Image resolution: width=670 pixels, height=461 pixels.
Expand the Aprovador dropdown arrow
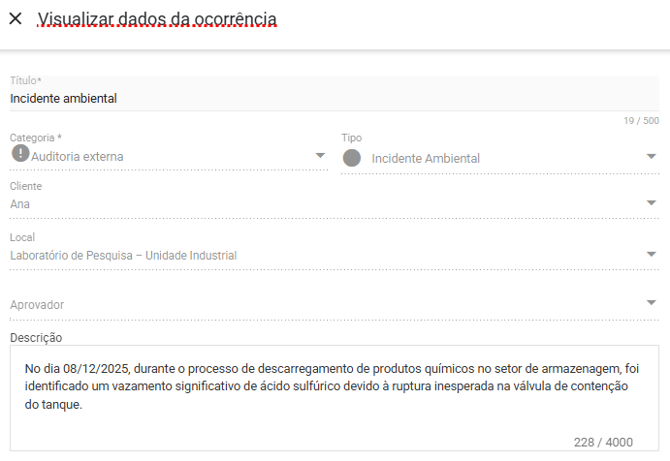(x=651, y=302)
